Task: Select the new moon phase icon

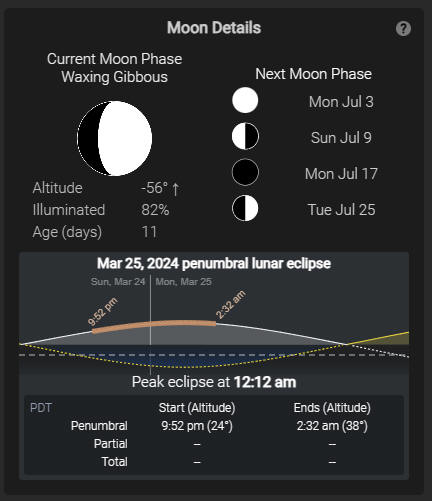Action: (245, 172)
